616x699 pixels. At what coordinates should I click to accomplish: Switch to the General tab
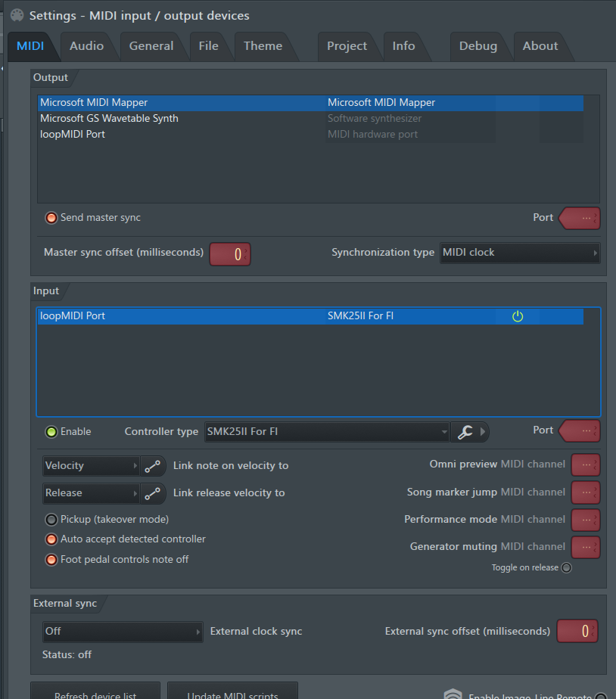point(151,46)
